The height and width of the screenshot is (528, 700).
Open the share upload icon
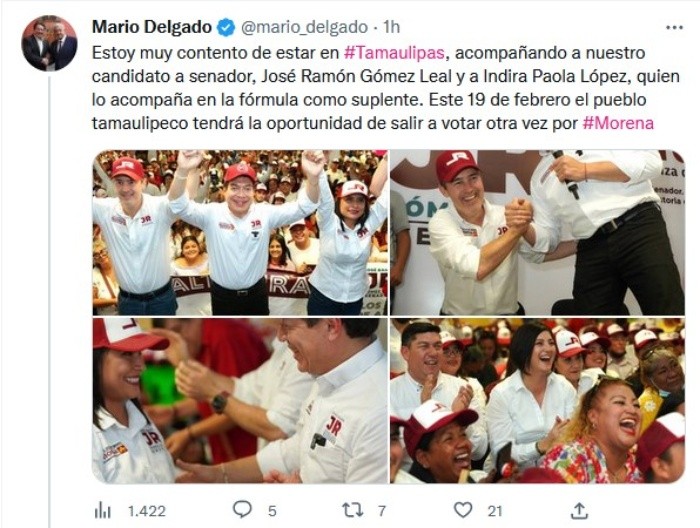tap(579, 510)
